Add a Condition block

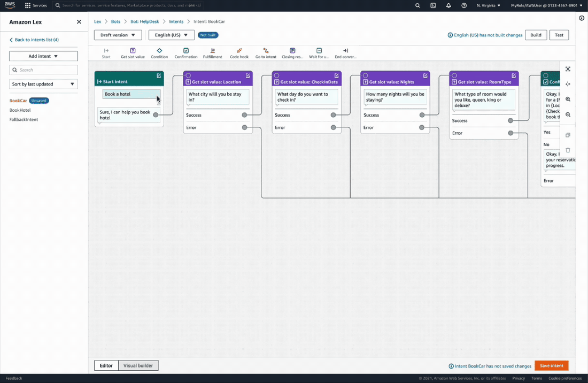click(x=159, y=53)
